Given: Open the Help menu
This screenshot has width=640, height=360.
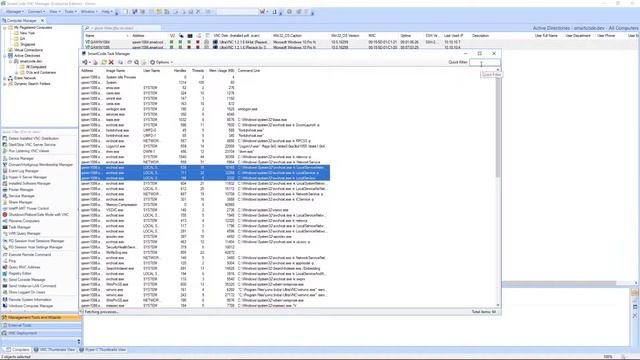Looking at the screenshot, I should coord(106,11).
